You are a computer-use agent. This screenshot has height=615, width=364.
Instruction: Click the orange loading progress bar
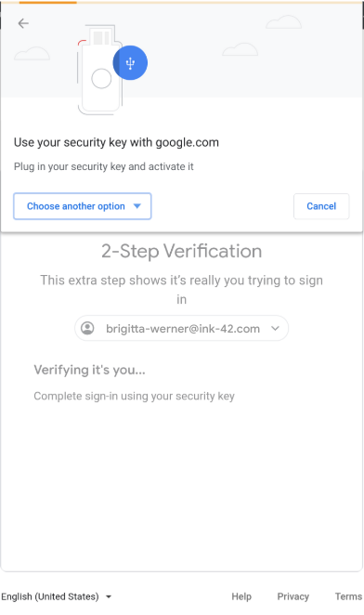[x=48, y=2]
